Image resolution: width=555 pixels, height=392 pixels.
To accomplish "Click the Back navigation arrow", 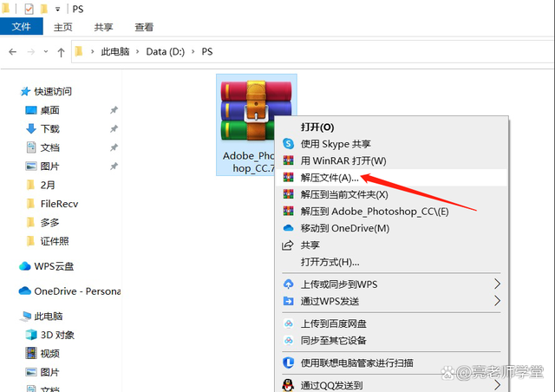I will [x=13, y=52].
